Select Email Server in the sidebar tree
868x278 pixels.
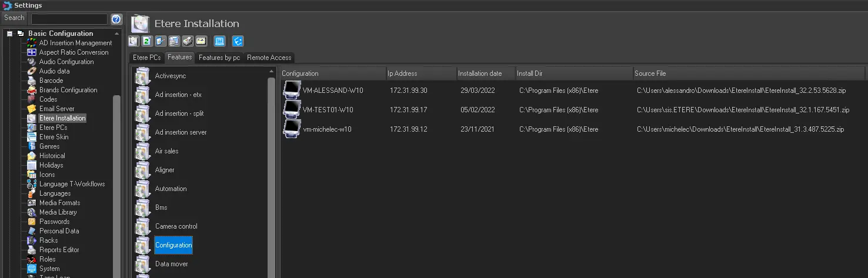coord(56,109)
